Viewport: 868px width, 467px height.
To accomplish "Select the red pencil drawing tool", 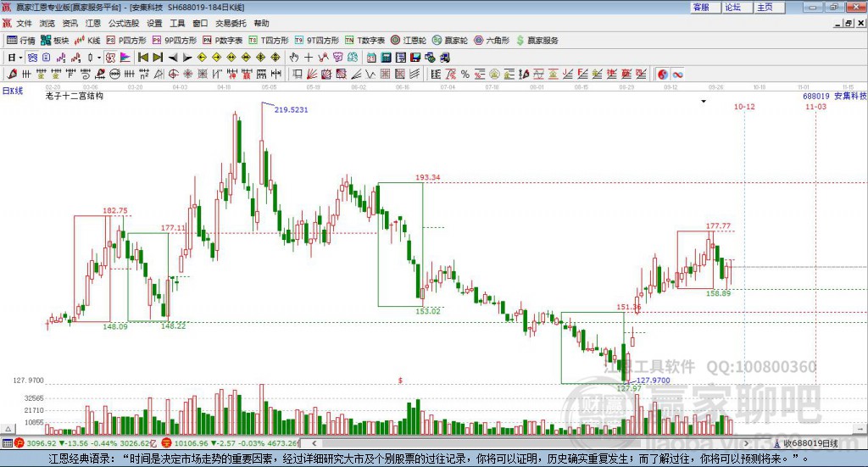I will pyautogui.click(x=12, y=74).
